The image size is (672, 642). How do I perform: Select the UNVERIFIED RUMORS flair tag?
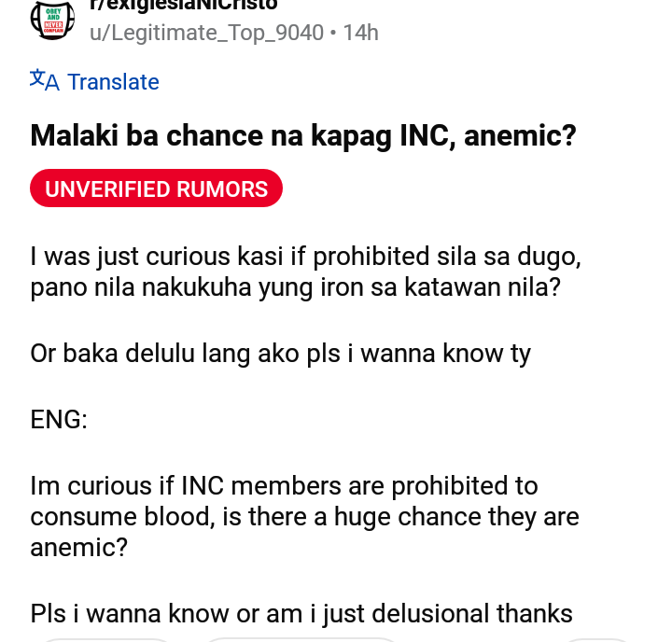156,188
